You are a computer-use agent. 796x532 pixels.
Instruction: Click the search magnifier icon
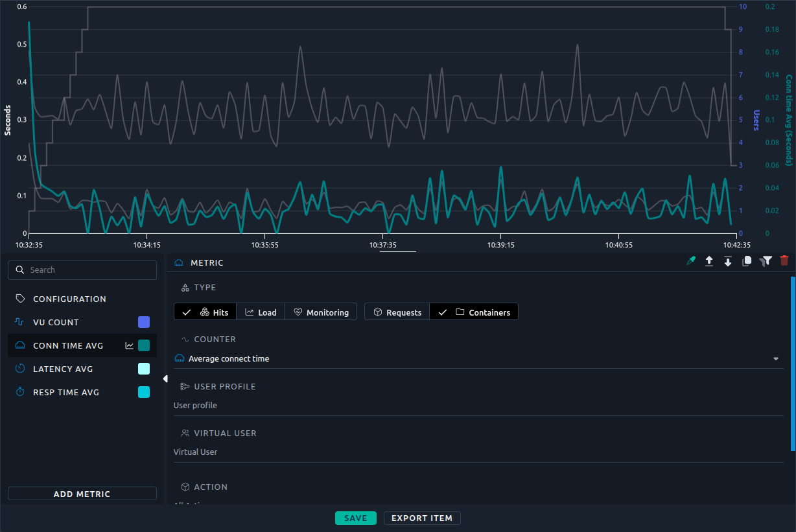click(20, 270)
